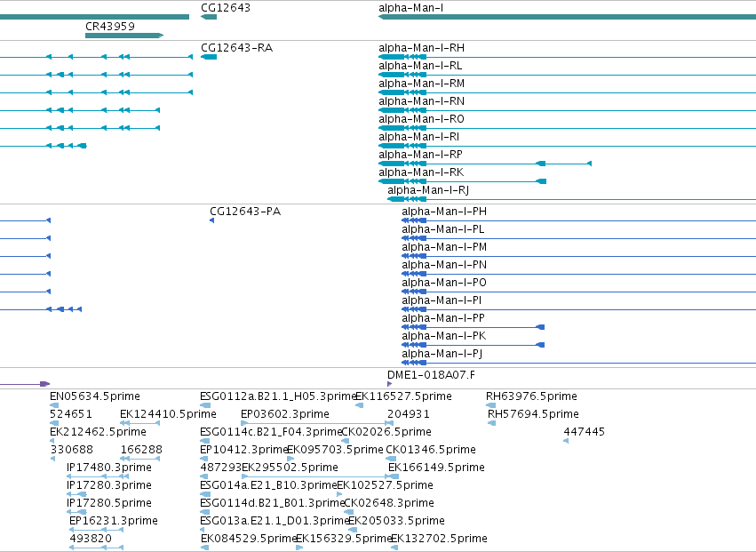The height and width of the screenshot is (552, 756).
Task: Open EST ESG0114d.B21_B01.3prime
Action: point(205,512)
